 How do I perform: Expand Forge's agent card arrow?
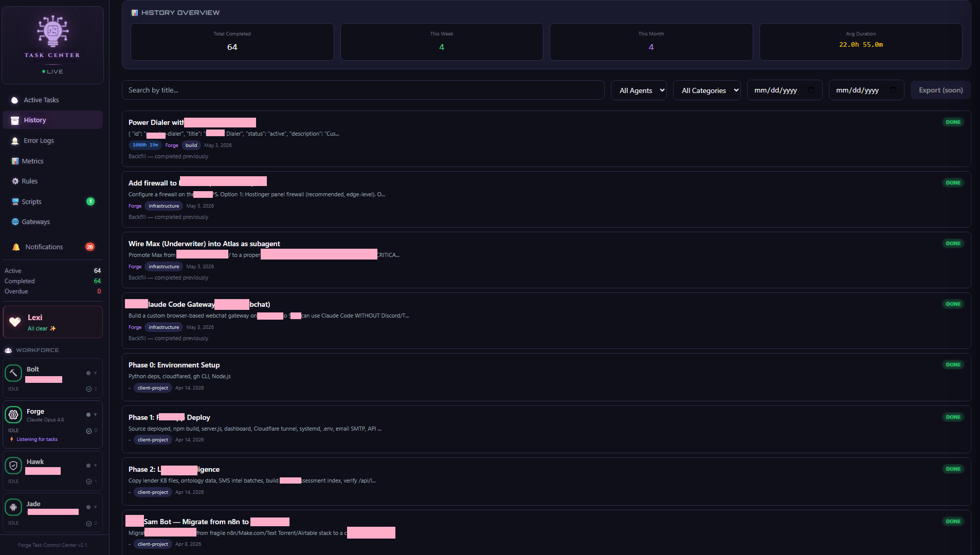click(x=95, y=415)
